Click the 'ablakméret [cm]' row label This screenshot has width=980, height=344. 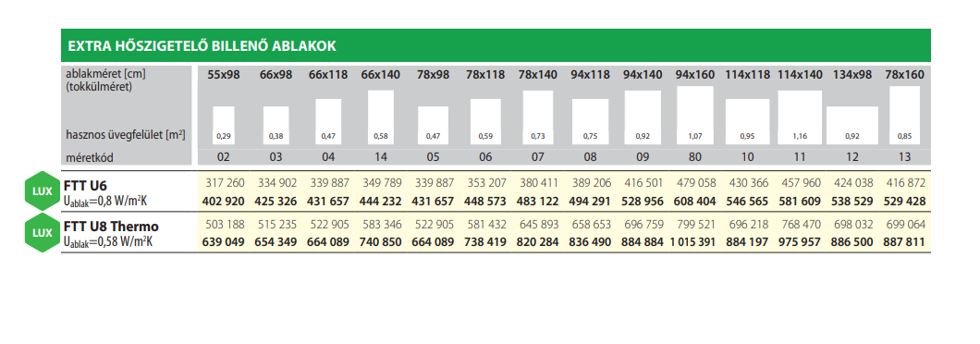(105, 74)
